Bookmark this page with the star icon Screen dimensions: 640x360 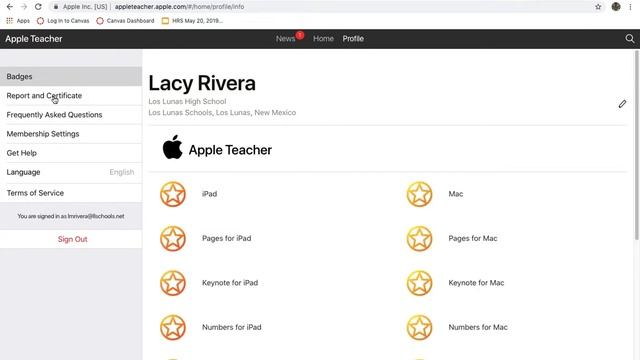(x=598, y=7)
